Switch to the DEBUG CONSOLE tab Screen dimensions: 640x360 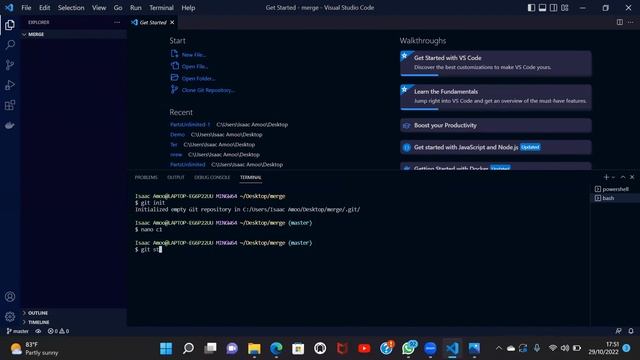point(212,177)
